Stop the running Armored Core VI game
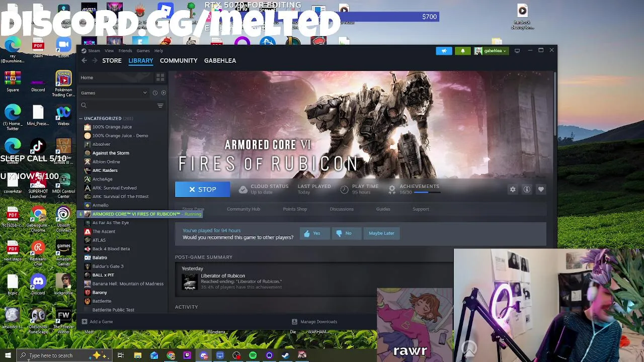The height and width of the screenshot is (362, 644). coord(202,190)
